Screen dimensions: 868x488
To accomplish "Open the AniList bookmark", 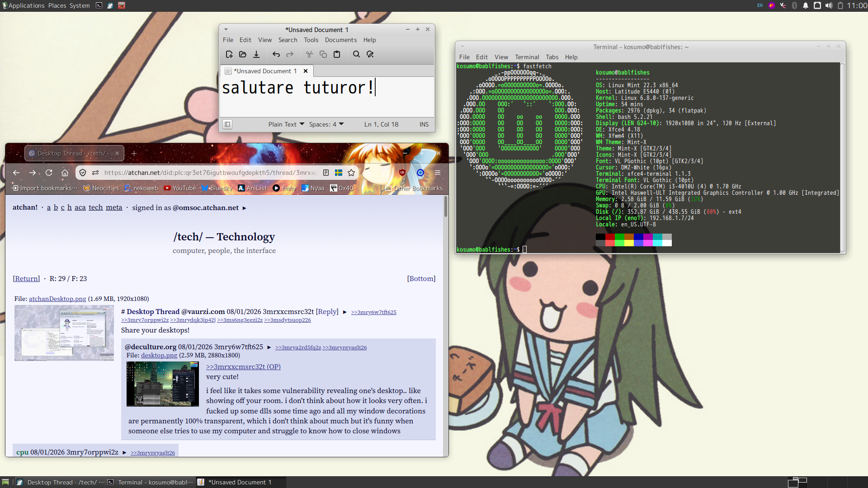I will [x=253, y=188].
